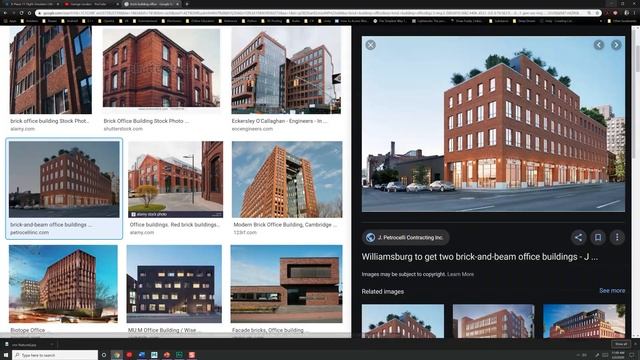Open middle related image thumbnail

pyautogui.click(x=493, y=321)
